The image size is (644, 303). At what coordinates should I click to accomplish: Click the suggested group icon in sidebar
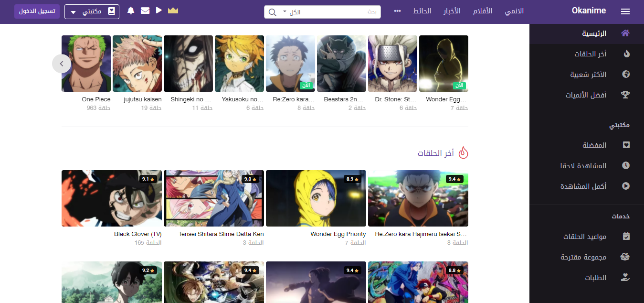625,257
